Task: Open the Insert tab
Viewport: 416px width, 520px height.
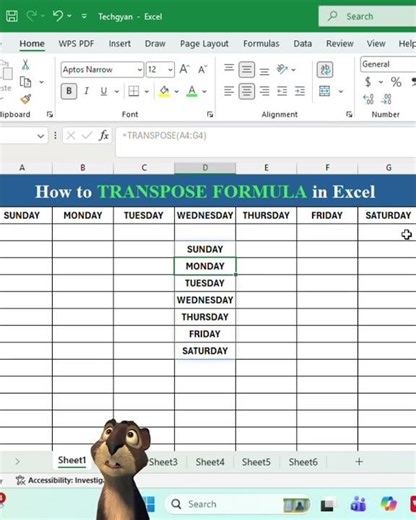Action: pyautogui.click(x=119, y=44)
